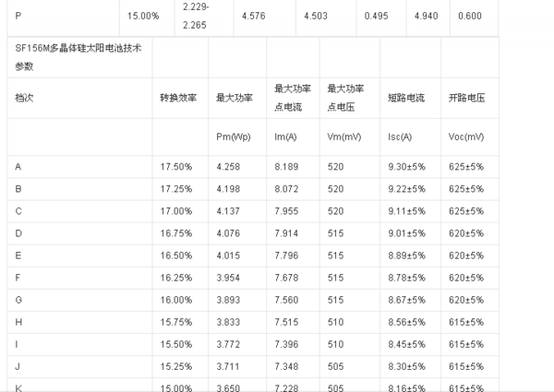Select 8.89±5% short-circuit current cell
Image resolution: width=554 pixels, height=392 pixels.
coord(406,255)
